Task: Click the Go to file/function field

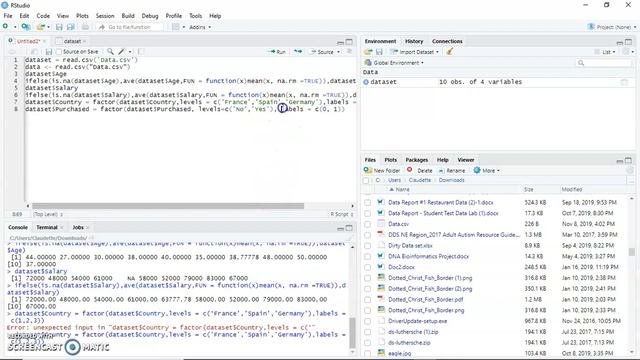Action: [x=130, y=27]
